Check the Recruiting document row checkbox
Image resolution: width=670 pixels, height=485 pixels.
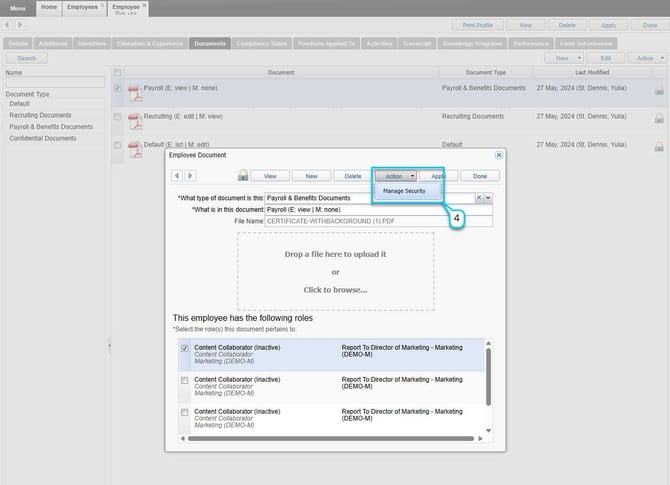pyautogui.click(x=118, y=117)
